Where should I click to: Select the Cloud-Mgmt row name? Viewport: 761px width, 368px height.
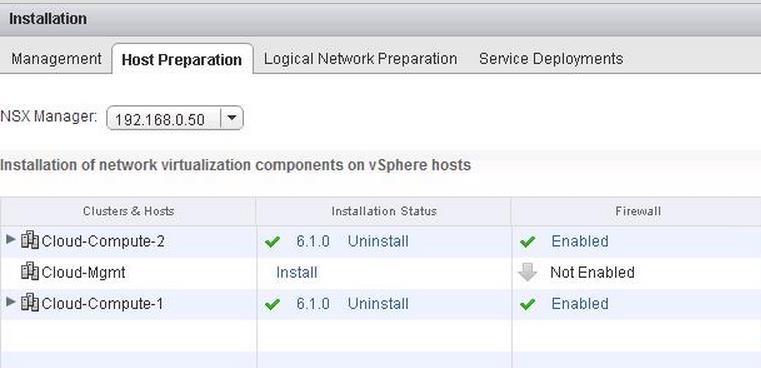pos(83,272)
